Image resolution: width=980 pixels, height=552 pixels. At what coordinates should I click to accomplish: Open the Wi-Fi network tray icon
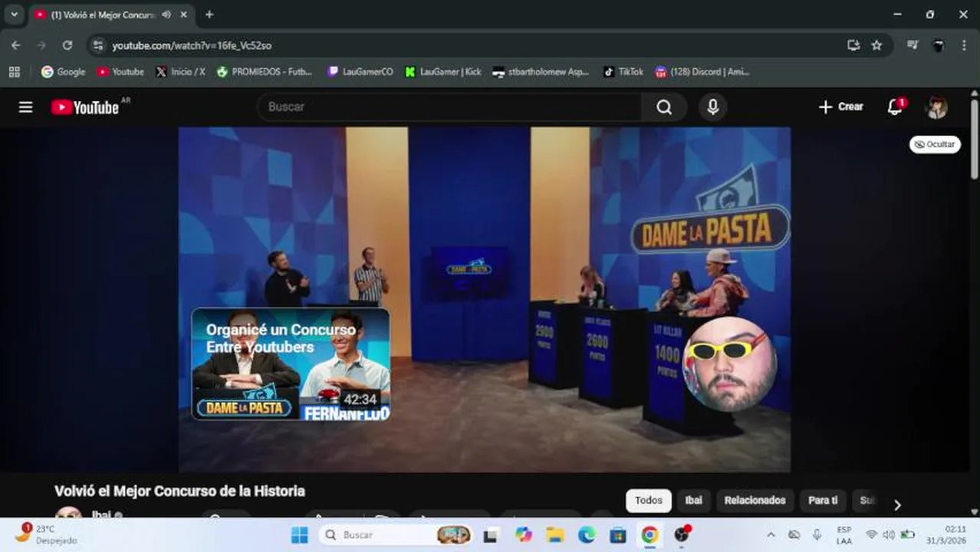[871, 534]
